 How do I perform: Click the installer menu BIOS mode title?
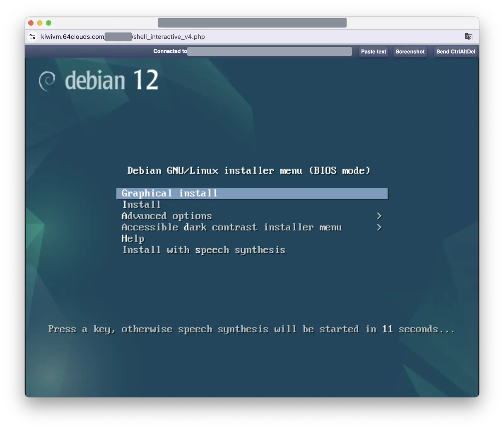click(x=249, y=171)
